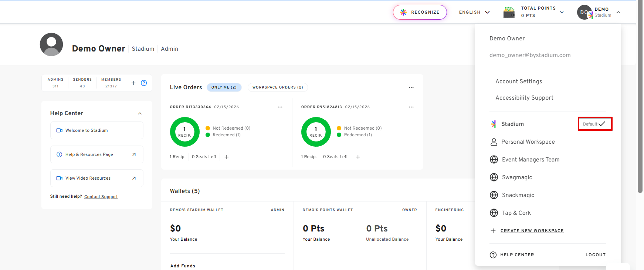This screenshot has height=270, width=644.
Task: Expand the Total Points dropdown
Action: click(562, 12)
